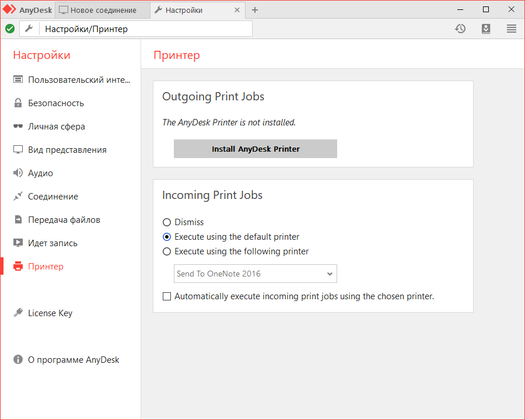
Task: Open the License Key settings section
Action: (50, 313)
